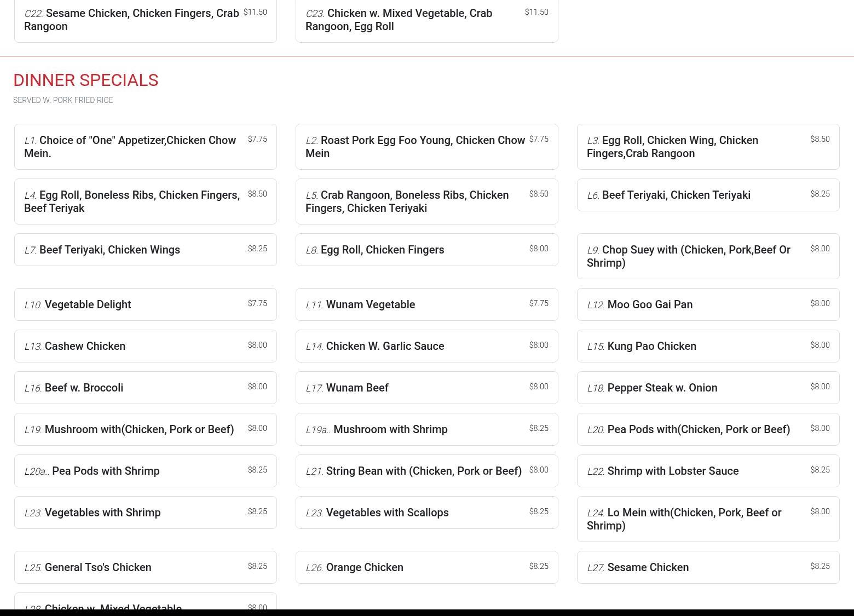
Task: Select L13 Cashew Chicken
Action: [146, 346]
